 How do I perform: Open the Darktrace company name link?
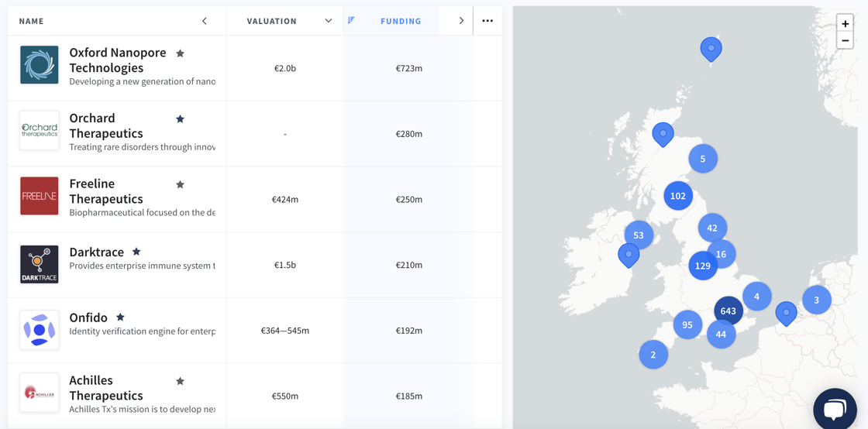point(96,252)
